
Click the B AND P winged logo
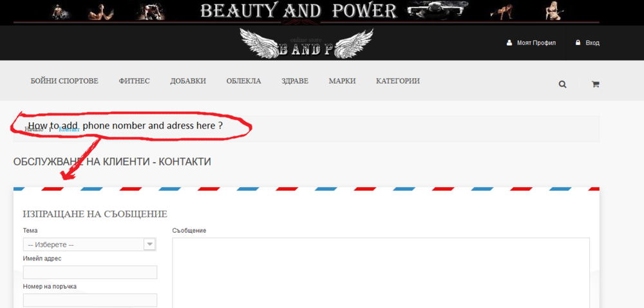[307, 43]
